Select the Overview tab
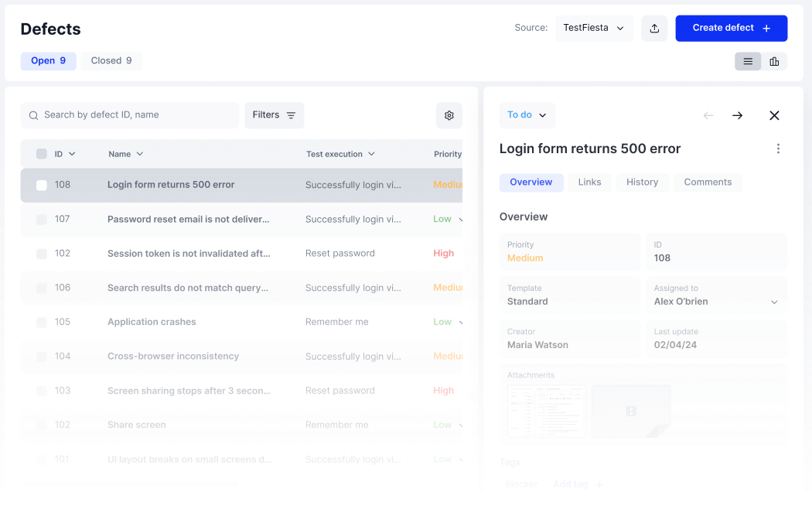The image size is (812, 526). pyautogui.click(x=531, y=183)
